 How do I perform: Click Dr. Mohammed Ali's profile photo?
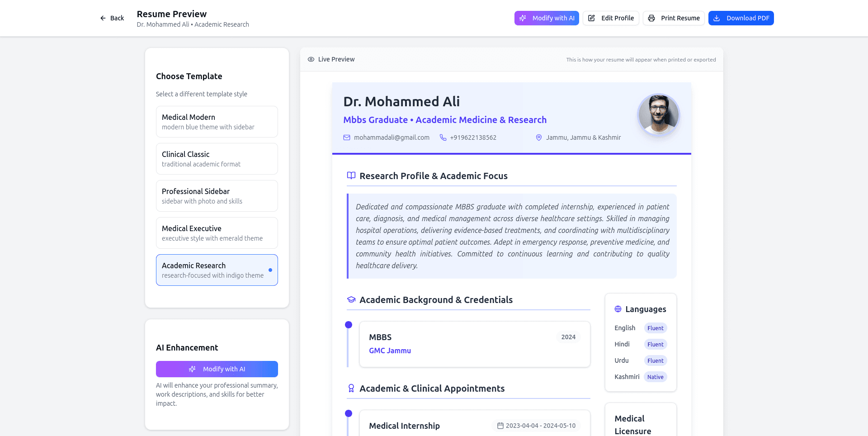pos(658,115)
